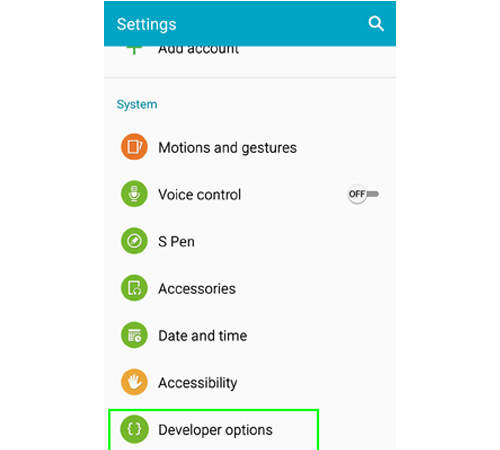Viewport: 500px width, 450px height.
Task: Tap the Motions and gestures orange icon
Action: (134, 147)
